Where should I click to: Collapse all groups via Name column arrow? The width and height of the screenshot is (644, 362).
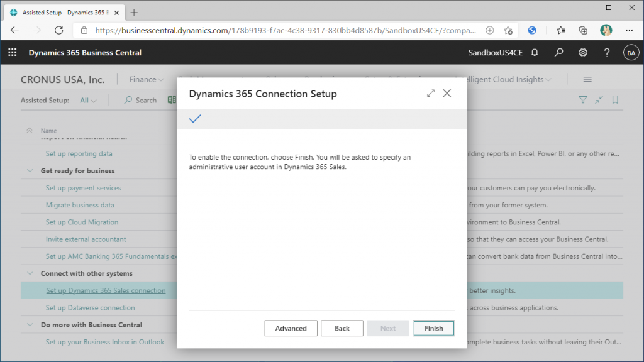point(29,131)
